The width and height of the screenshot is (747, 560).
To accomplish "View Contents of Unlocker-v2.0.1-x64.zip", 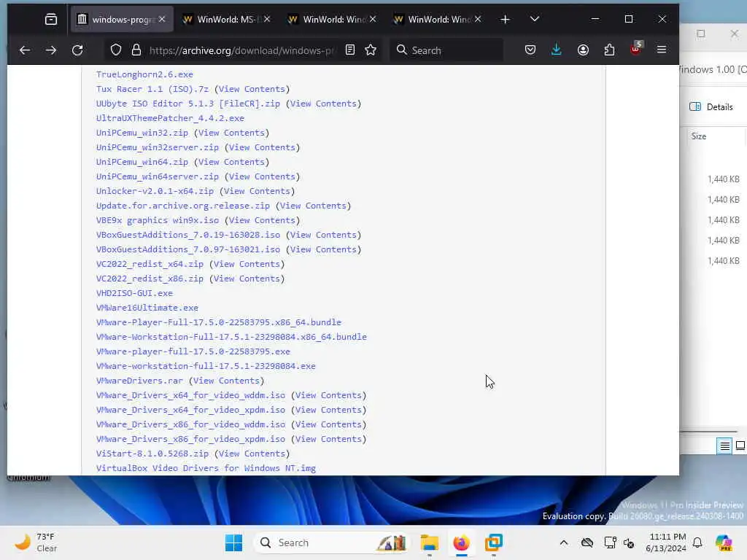I will (x=257, y=191).
